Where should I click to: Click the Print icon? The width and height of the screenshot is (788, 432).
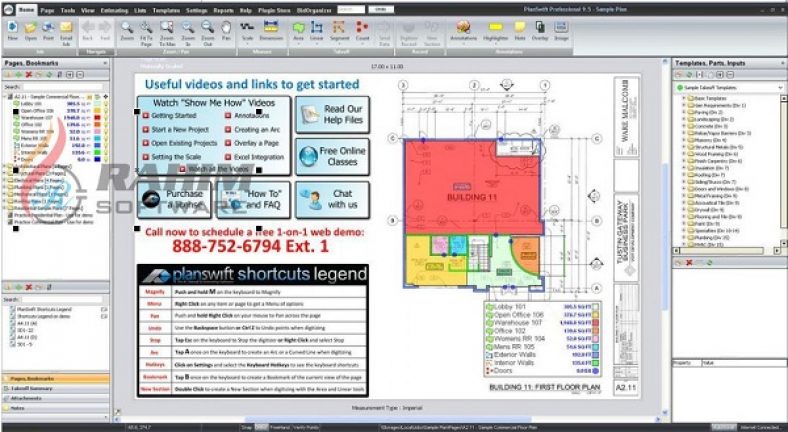coord(48,28)
